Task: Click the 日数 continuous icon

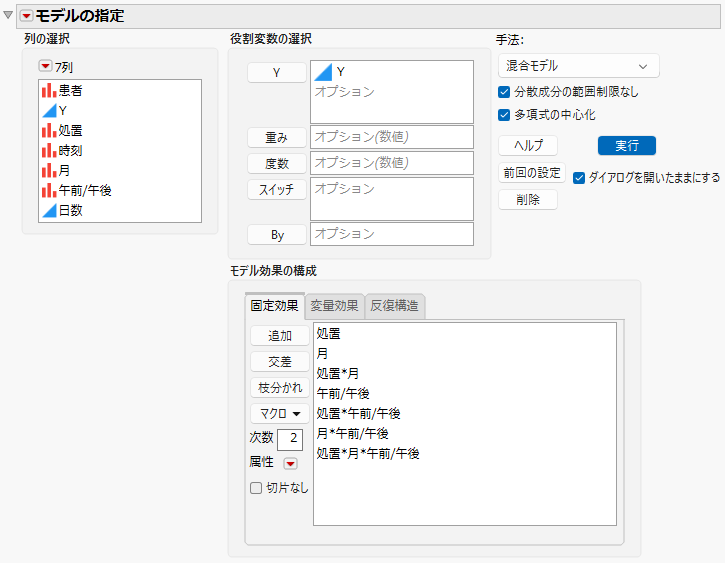Action: 49,210
